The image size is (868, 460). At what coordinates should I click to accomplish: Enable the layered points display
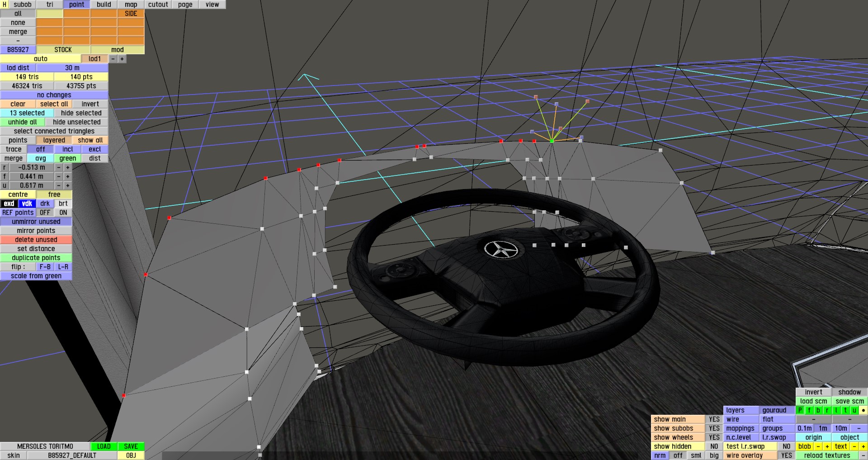point(54,140)
